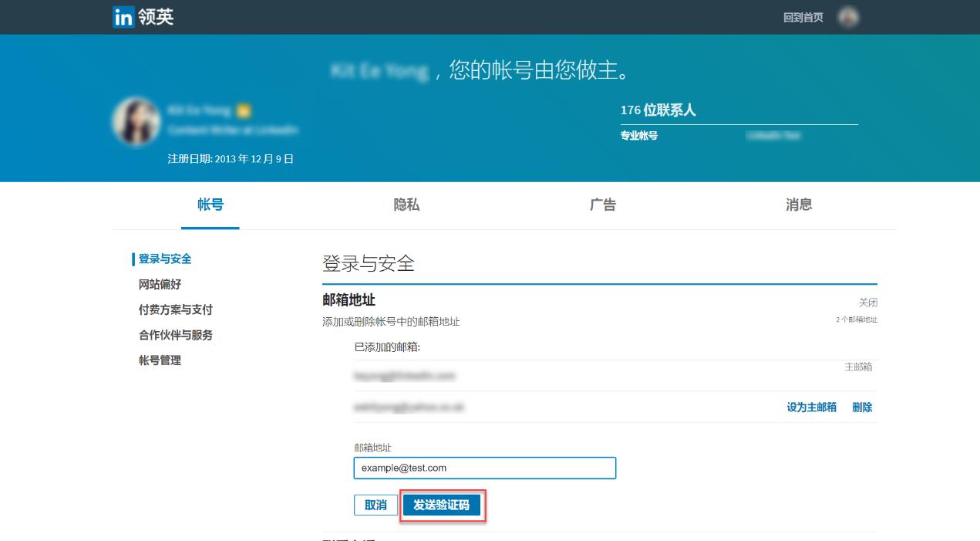
Task: Switch to the 帐号 tab
Action: [210, 205]
